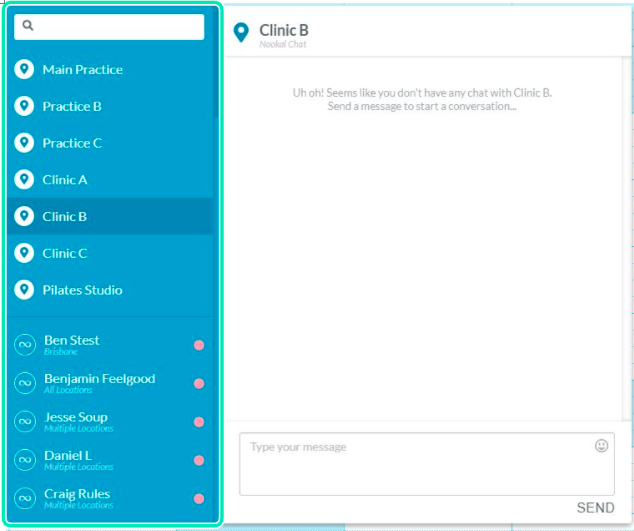The height and width of the screenshot is (531, 634).
Task: Click Pilates Studio location pin icon
Action: point(24,290)
